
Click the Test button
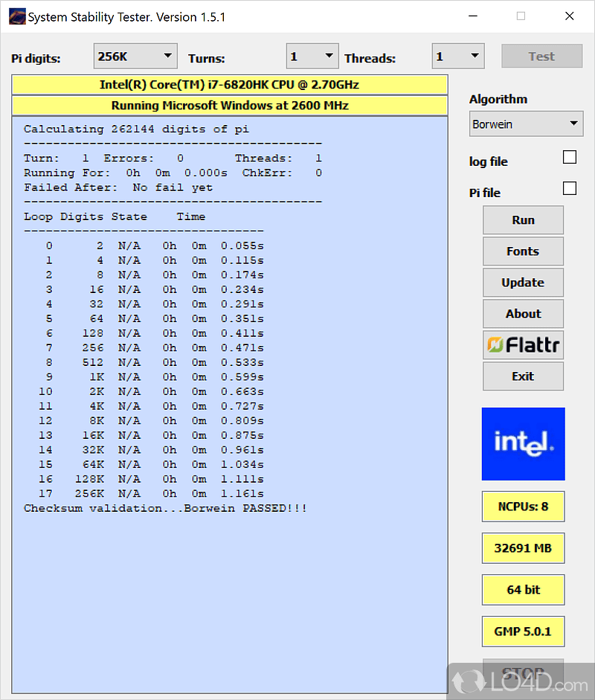click(541, 57)
